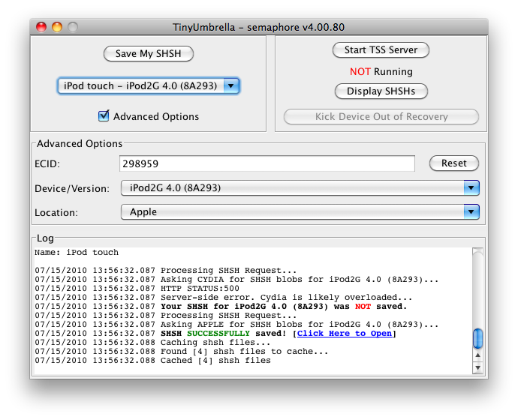
Task: Minimize the window with yellow button
Action: point(57,27)
